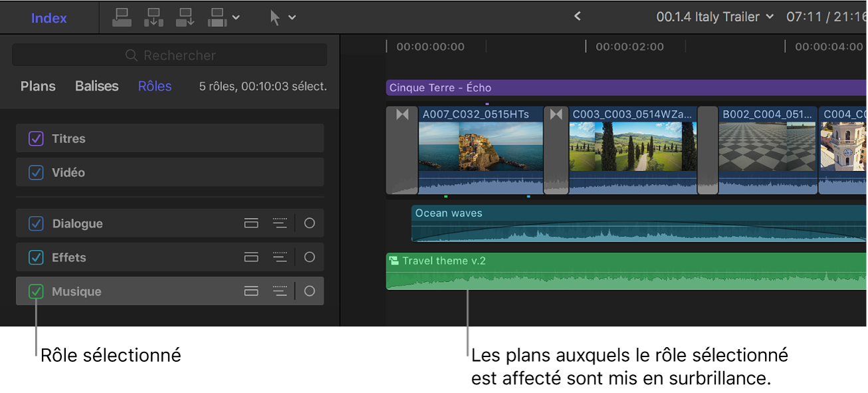The image size is (868, 393).
Task: Show audio lanes for the Musique role
Action: click(251, 291)
